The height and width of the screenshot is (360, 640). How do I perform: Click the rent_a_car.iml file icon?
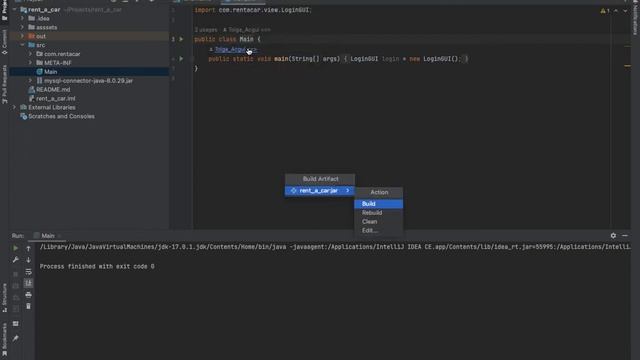tap(31, 98)
